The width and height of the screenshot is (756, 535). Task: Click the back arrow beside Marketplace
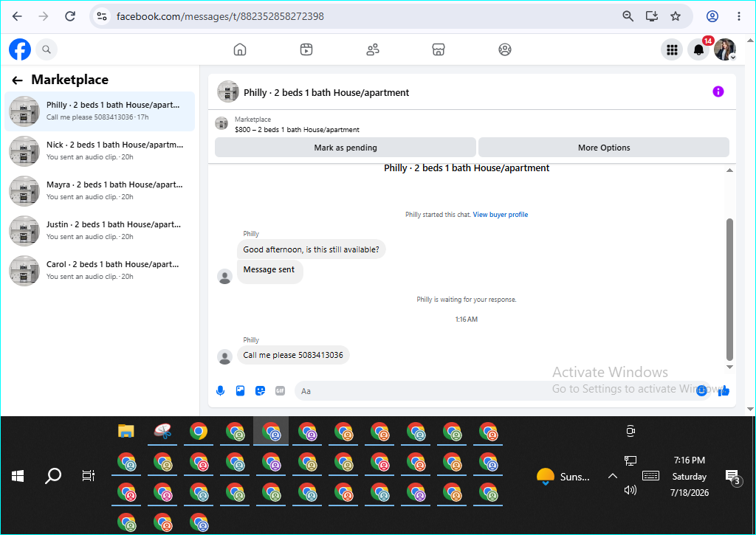pos(18,80)
